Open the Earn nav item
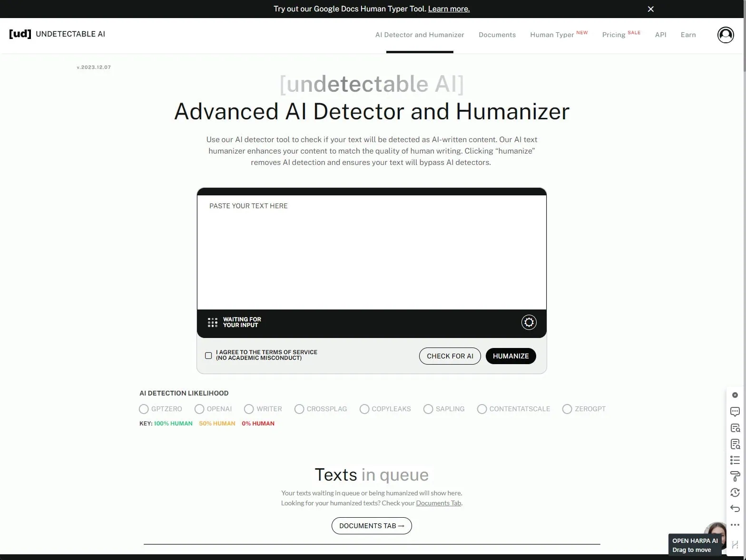The width and height of the screenshot is (746, 560). pyautogui.click(x=688, y=35)
